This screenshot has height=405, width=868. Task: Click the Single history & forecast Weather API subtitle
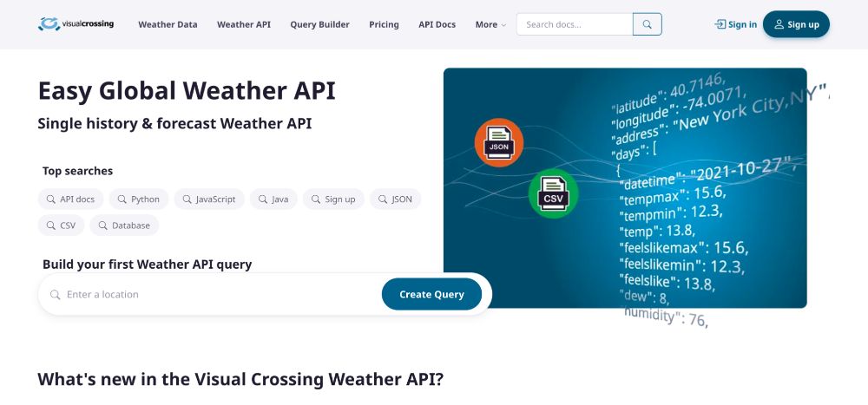click(175, 123)
